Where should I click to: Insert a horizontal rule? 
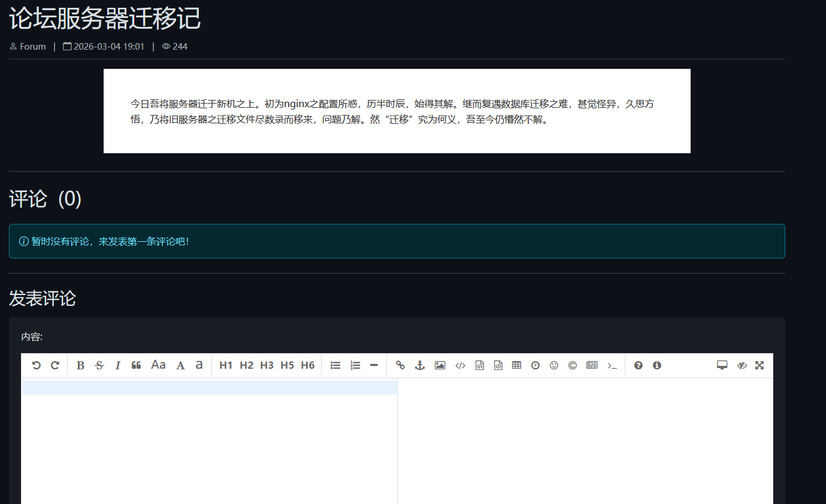pyautogui.click(x=374, y=365)
